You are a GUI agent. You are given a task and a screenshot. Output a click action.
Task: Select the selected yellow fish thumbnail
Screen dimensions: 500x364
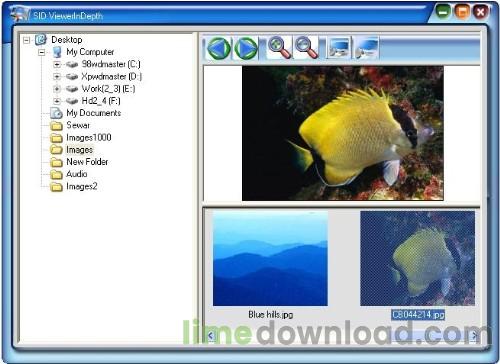point(417,258)
